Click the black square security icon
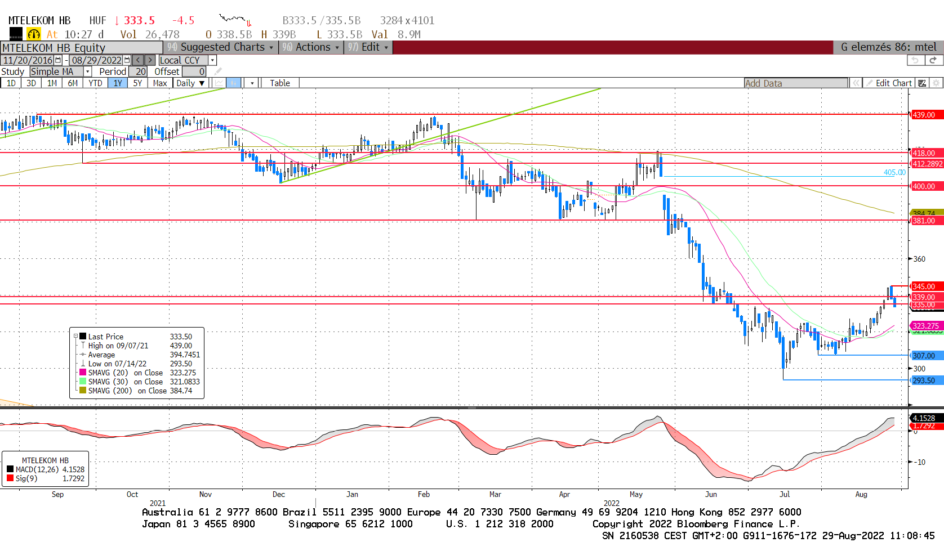 click(16, 34)
